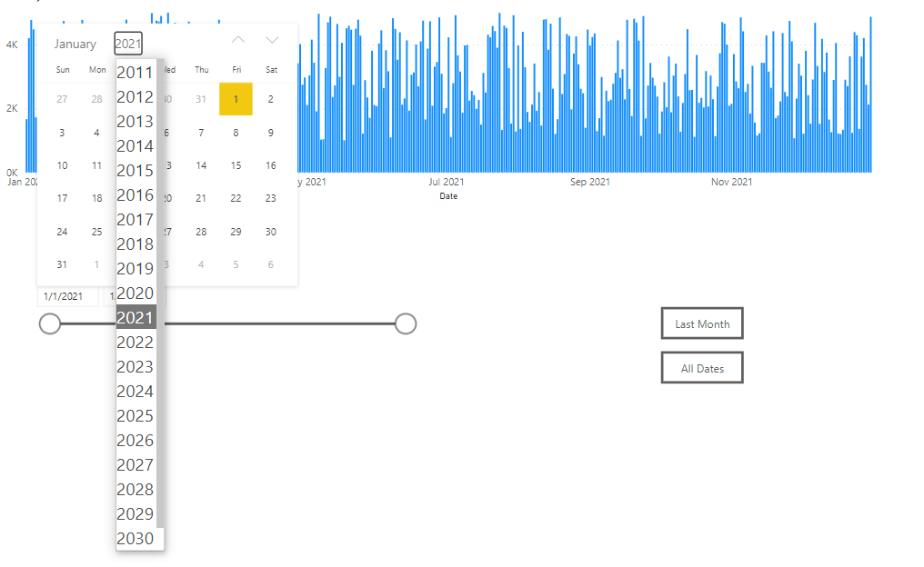Edit the 1/1/2021 start date field
Viewport: 924px width, 567px height.
point(68,297)
